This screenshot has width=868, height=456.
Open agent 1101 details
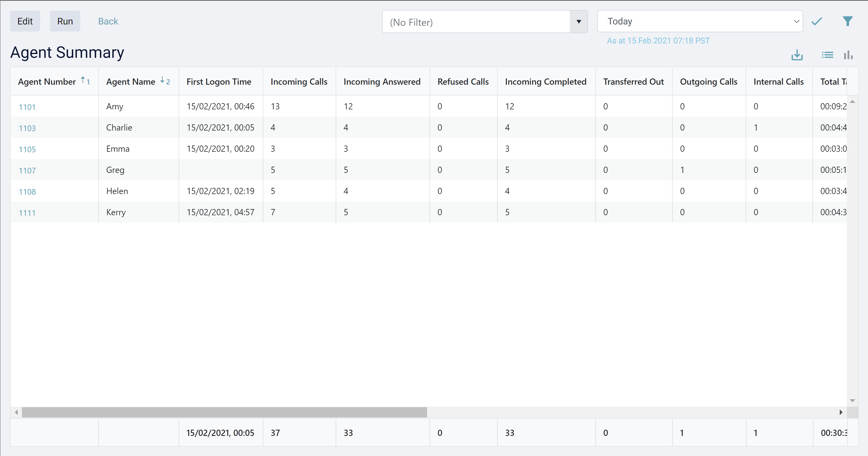click(x=27, y=107)
